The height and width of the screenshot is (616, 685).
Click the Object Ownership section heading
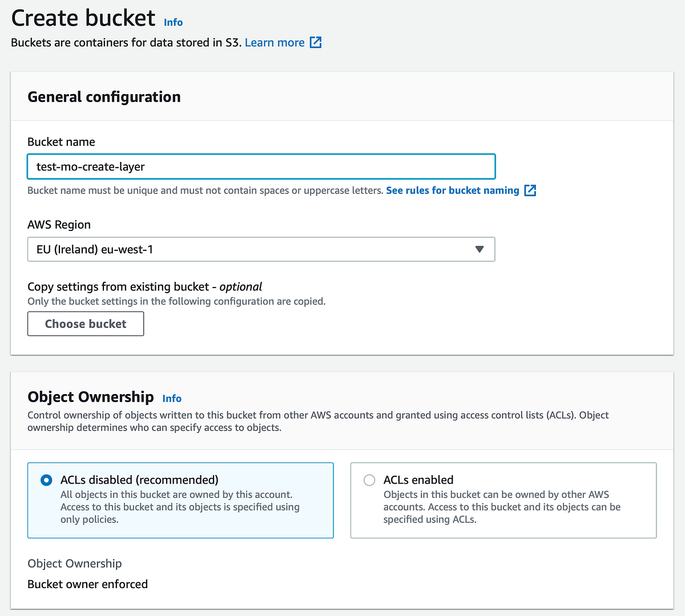pos(91,397)
